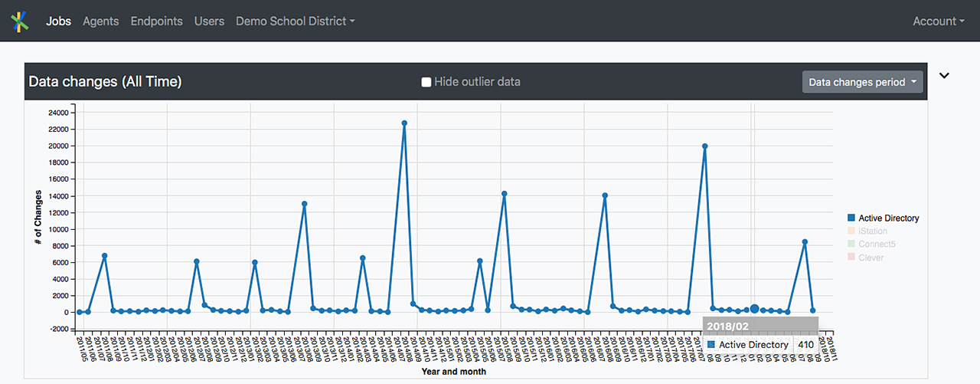
Task: Navigate to the Users page
Action: (209, 21)
